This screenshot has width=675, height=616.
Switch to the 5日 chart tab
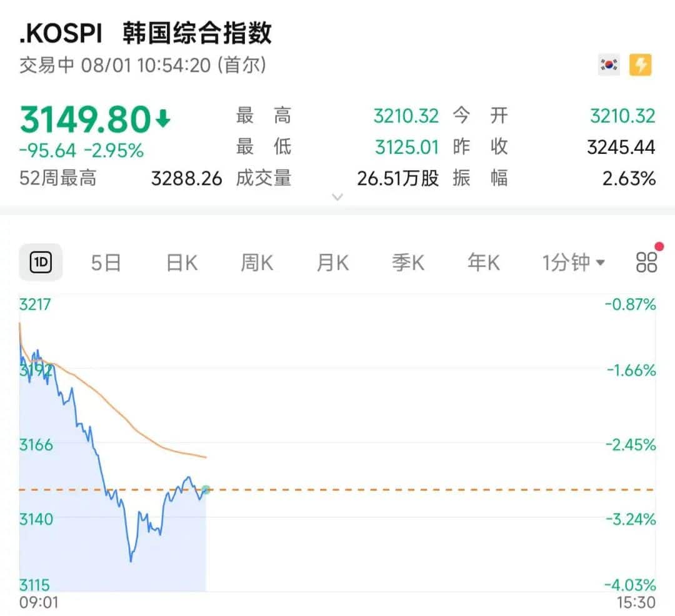point(106,263)
